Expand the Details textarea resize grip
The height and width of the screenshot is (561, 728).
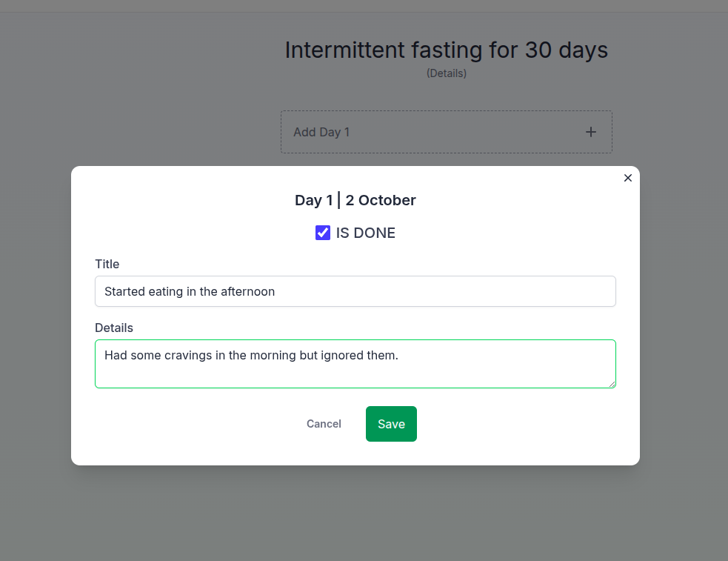tap(612, 385)
